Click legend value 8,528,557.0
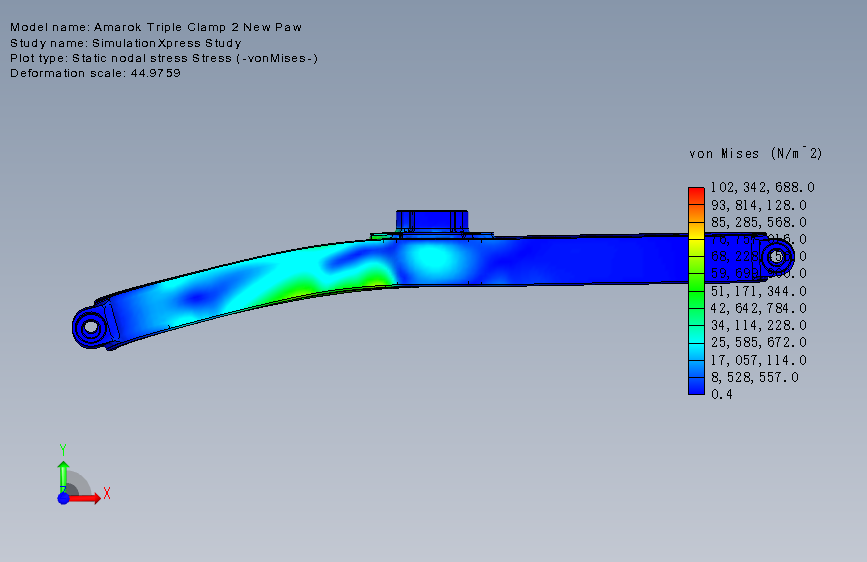The width and height of the screenshot is (867, 562). pyautogui.click(x=755, y=377)
